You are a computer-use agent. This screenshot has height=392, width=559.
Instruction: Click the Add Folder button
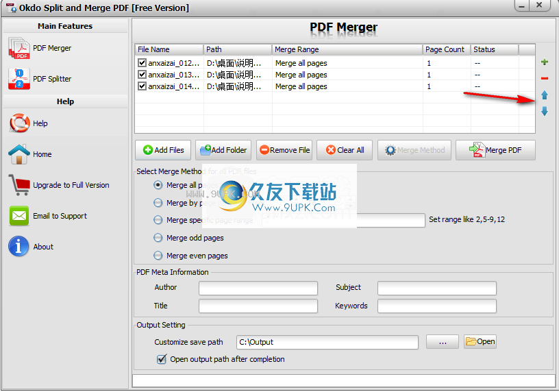coord(223,150)
